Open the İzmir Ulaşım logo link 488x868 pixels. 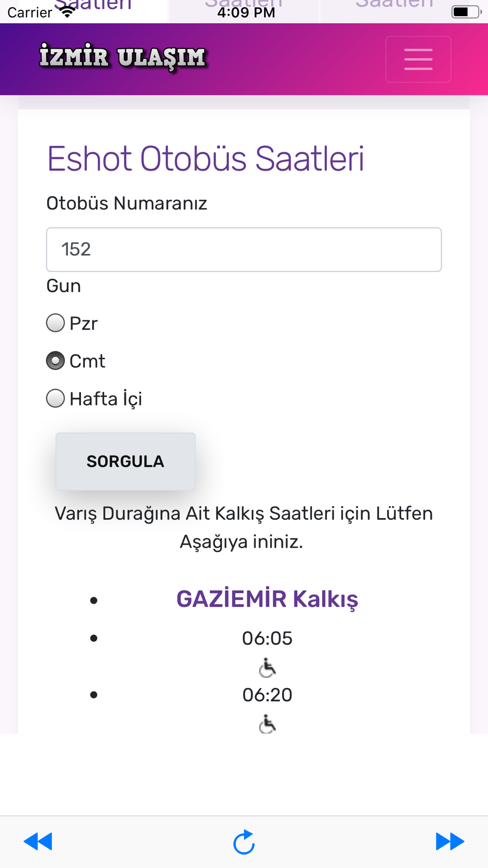click(123, 58)
